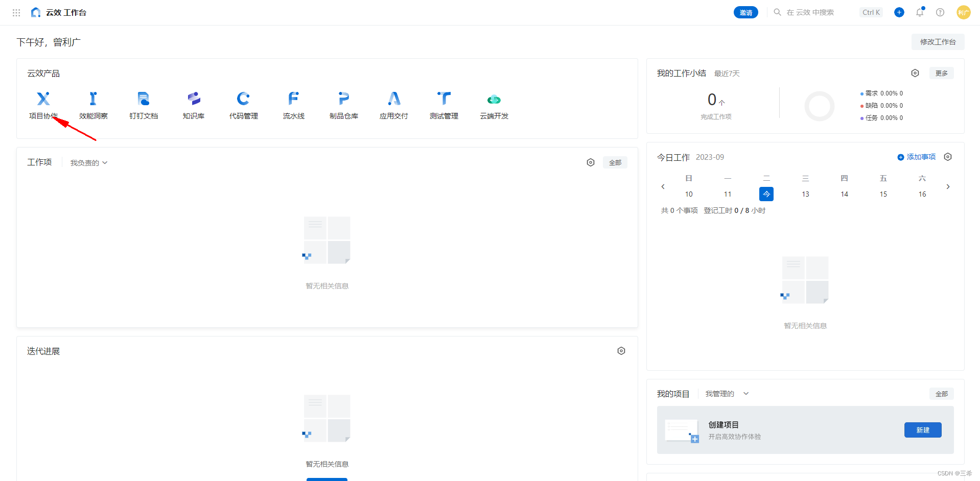Click the 登记工时 0 / 8 小时 text
This screenshot has width=980, height=481.
(x=734, y=210)
